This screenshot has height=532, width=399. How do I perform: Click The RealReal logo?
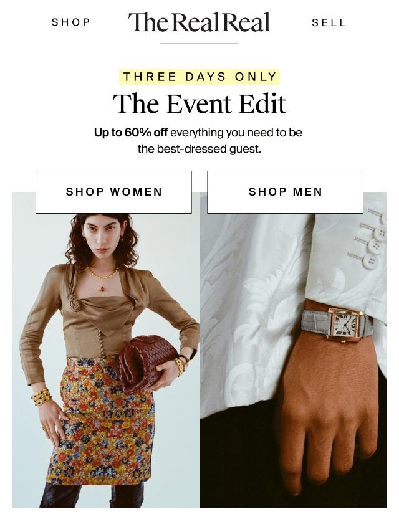tap(199, 22)
